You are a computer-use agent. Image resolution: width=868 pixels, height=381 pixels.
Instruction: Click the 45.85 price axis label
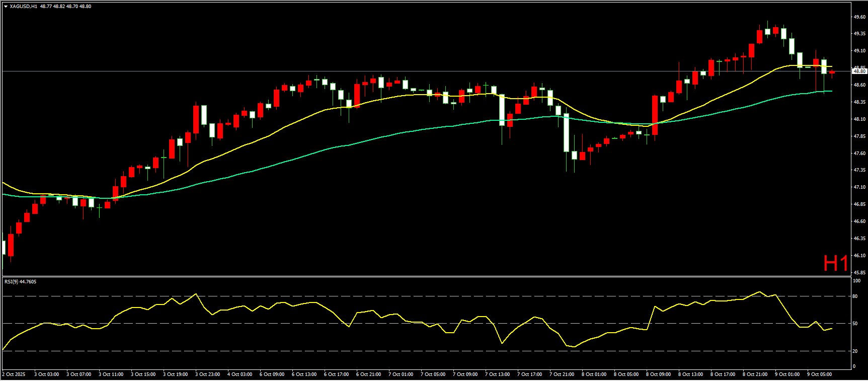(859, 273)
